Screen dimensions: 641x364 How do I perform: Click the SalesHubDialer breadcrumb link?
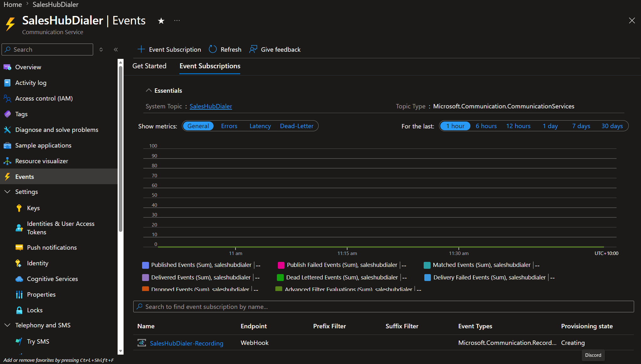coord(56,4)
